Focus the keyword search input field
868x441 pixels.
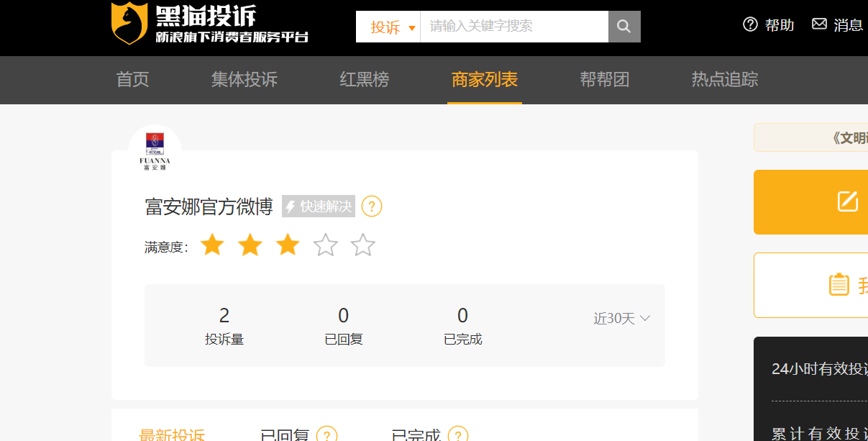pos(513,27)
